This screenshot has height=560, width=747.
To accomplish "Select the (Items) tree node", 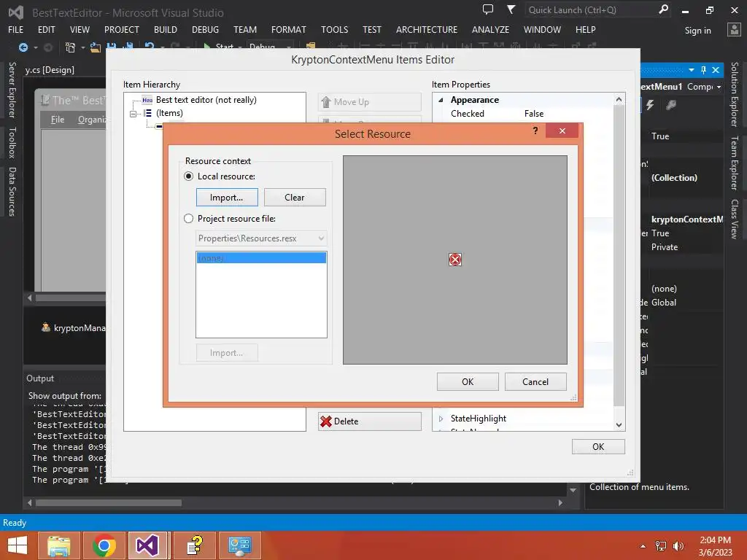I will pyautogui.click(x=169, y=113).
